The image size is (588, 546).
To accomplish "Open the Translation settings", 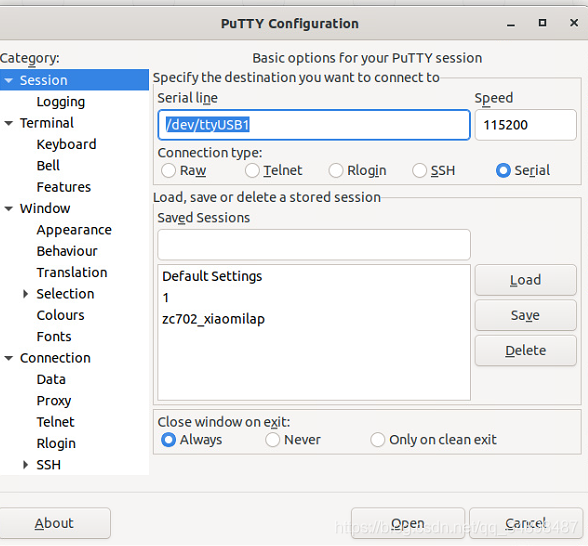I will click(72, 273).
